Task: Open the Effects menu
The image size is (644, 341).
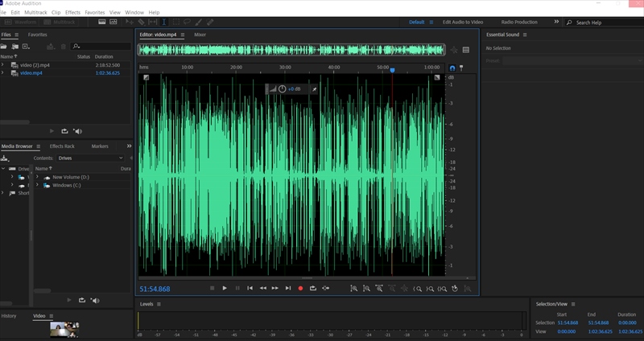Action: (x=72, y=13)
